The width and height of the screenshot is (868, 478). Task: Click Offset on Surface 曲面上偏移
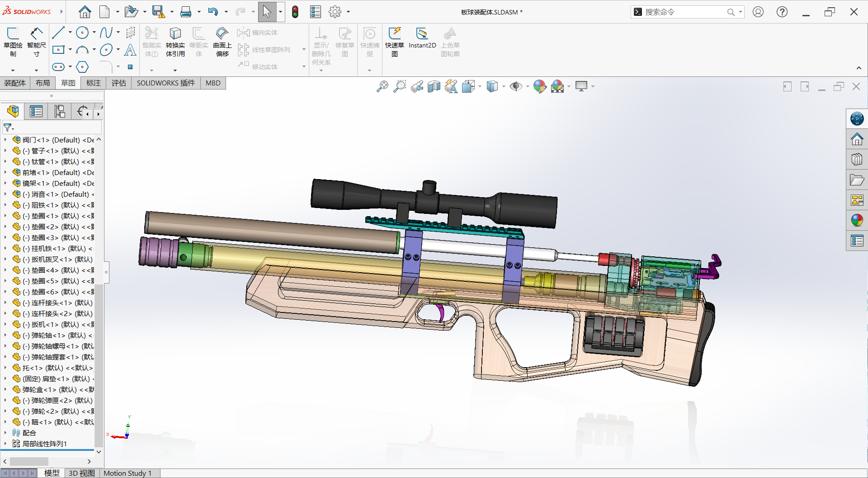pyautogui.click(x=222, y=42)
